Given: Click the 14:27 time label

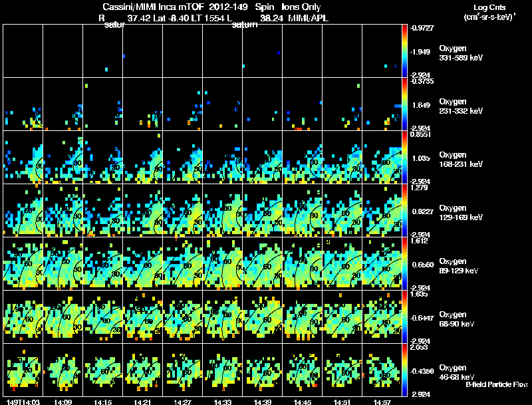Looking at the screenshot, I should point(182,402).
